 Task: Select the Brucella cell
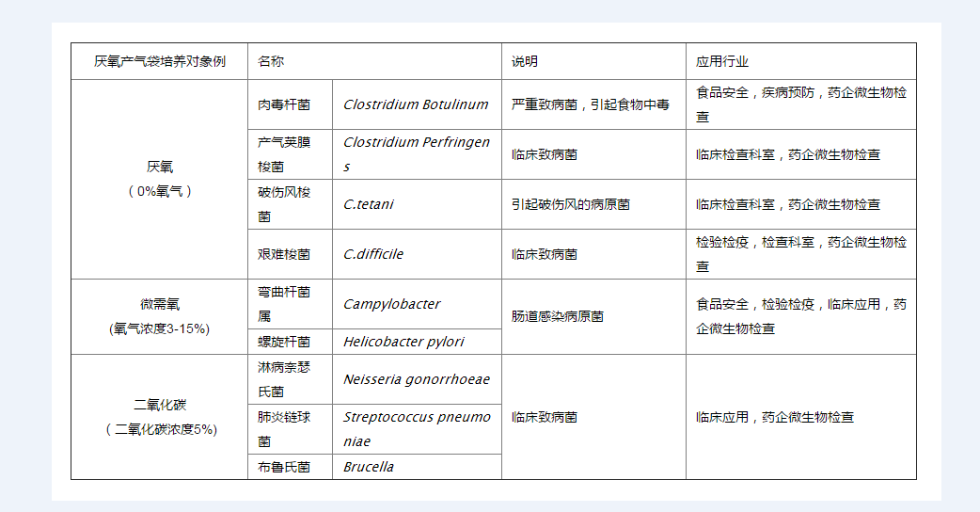click(369, 467)
